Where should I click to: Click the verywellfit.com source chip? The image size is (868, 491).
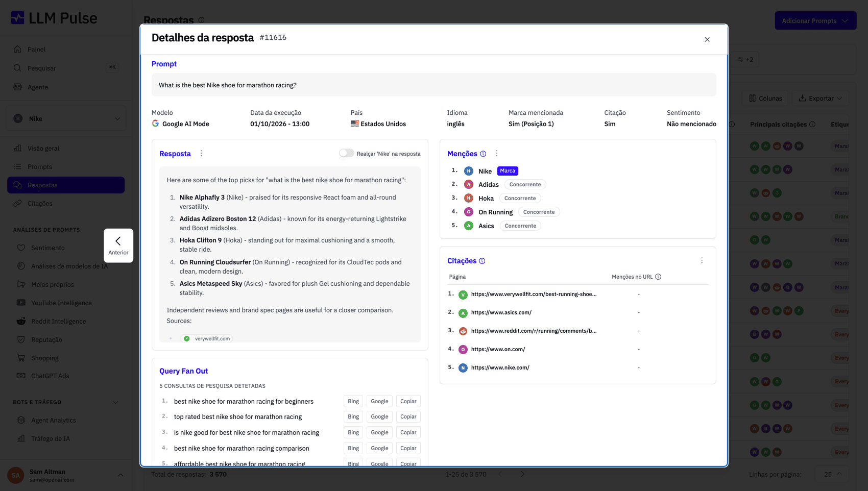[x=207, y=338]
